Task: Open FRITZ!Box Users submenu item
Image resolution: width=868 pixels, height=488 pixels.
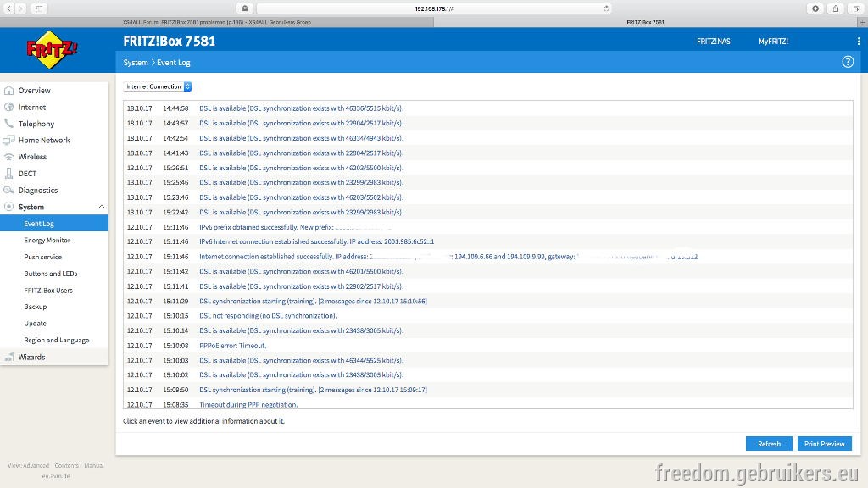Action: coord(48,290)
